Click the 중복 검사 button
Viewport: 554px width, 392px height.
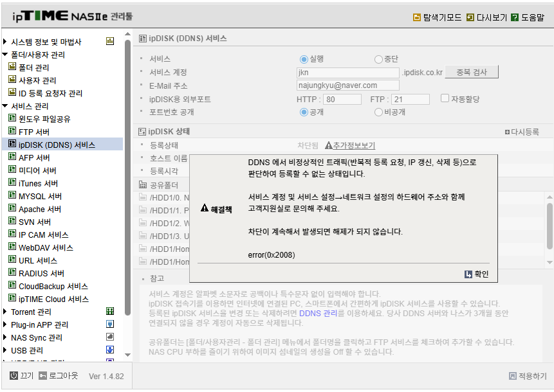click(472, 72)
